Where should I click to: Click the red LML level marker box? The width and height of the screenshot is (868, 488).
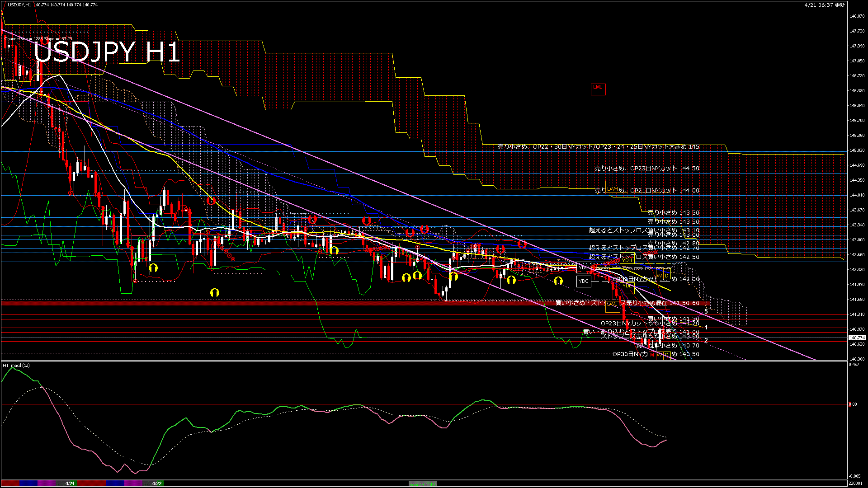(x=598, y=89)
